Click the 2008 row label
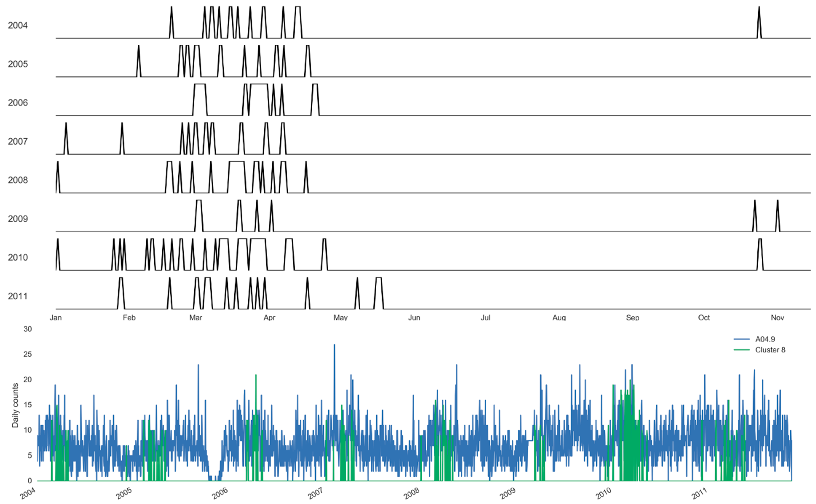 [18, 180]
